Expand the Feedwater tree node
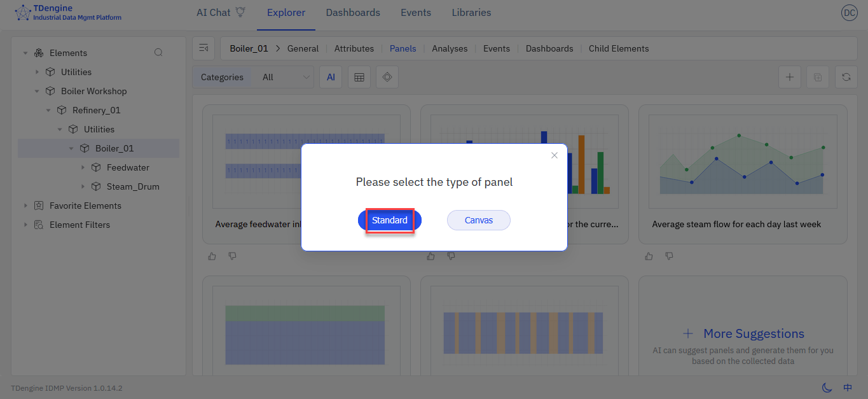This screenshot has height=399, width=868. coord(83,167)
